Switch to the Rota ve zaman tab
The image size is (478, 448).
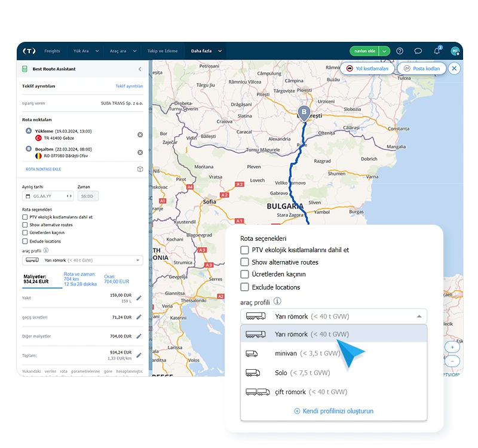(x=80, y=279)
